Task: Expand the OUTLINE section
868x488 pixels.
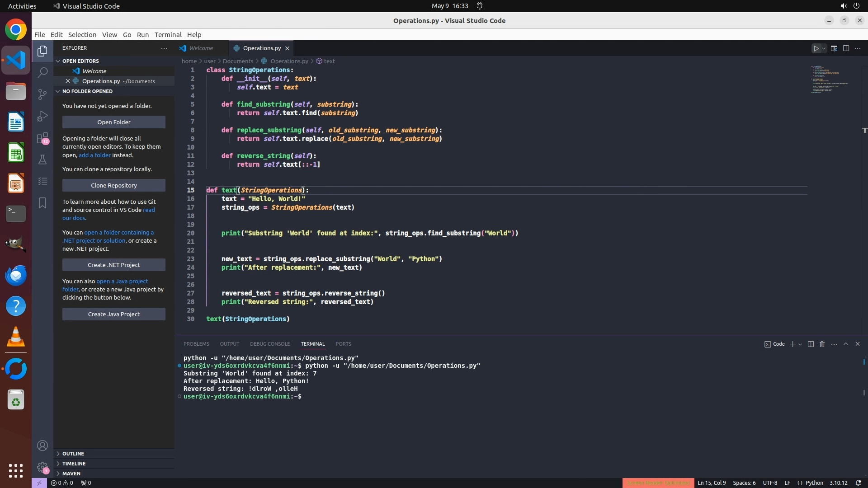Action: pos(73,454)
